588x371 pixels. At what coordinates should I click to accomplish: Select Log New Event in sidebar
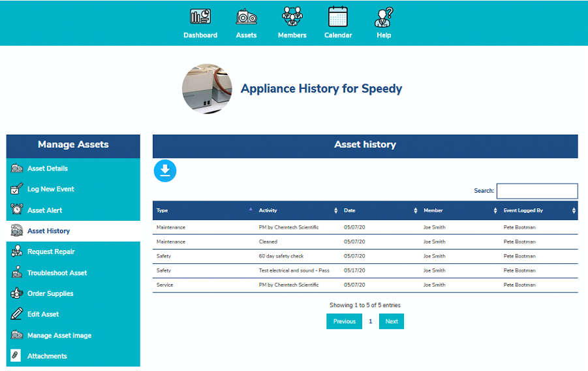51,189
